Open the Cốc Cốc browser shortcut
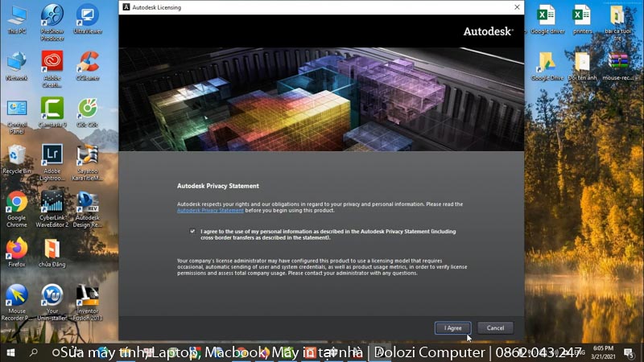Viewport: 644px width, 362px height. [87, 109]
